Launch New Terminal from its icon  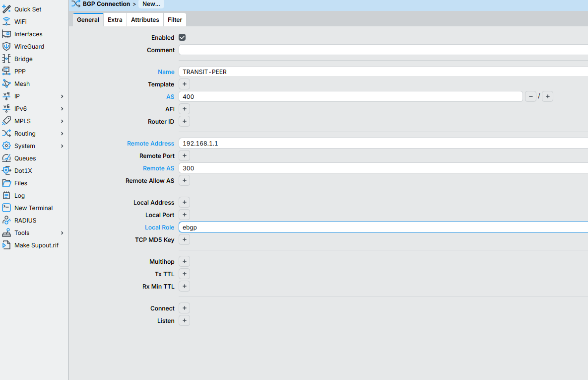pos(6,208)
